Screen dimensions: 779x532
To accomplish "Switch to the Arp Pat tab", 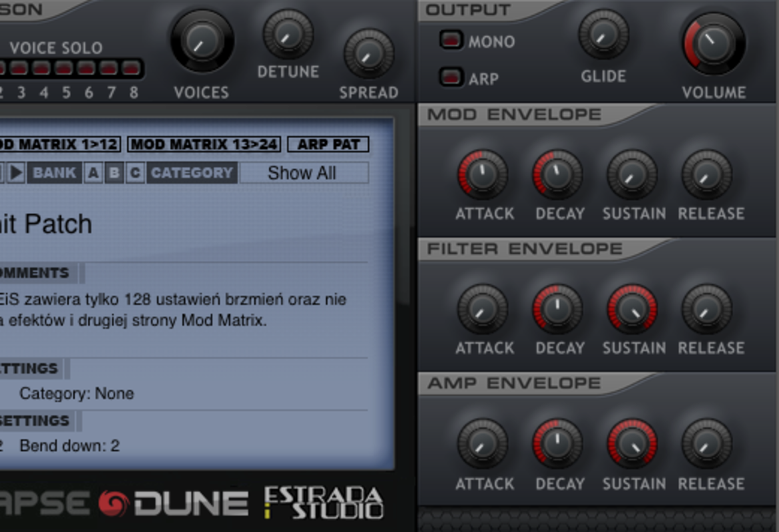I will 328,144.
